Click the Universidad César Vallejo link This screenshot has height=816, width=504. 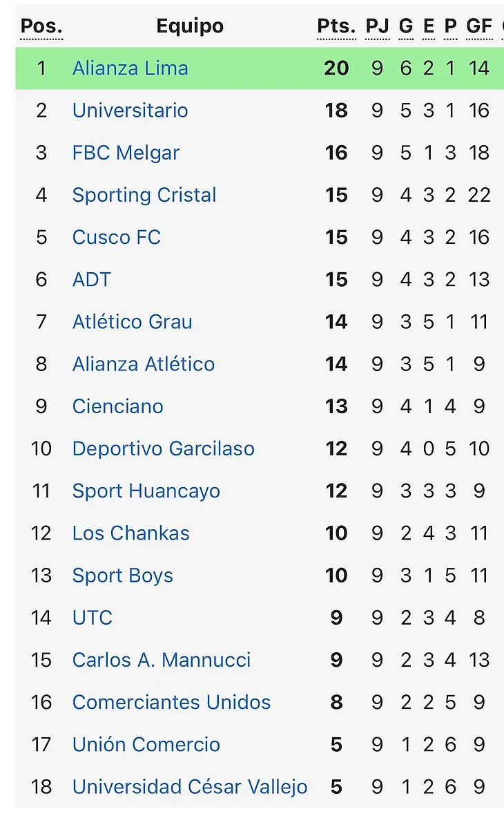click(x=189, y=787)
